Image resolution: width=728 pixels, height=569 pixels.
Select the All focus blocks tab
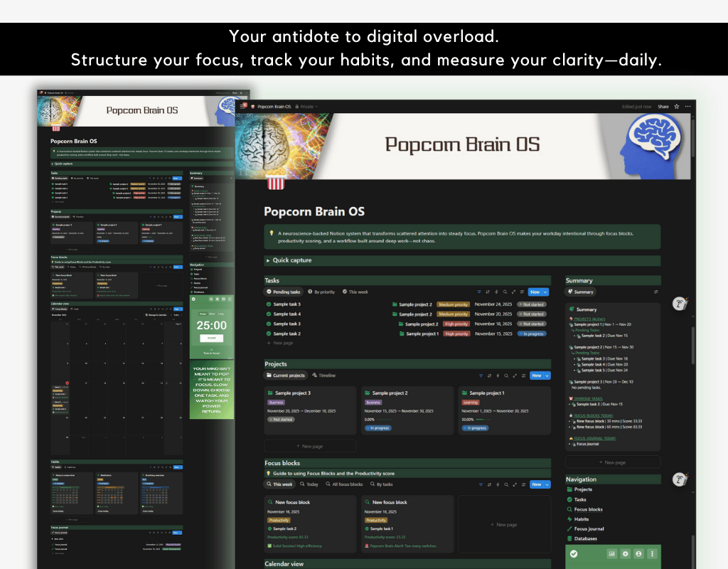pyautogui.click(x=344, y=484)
